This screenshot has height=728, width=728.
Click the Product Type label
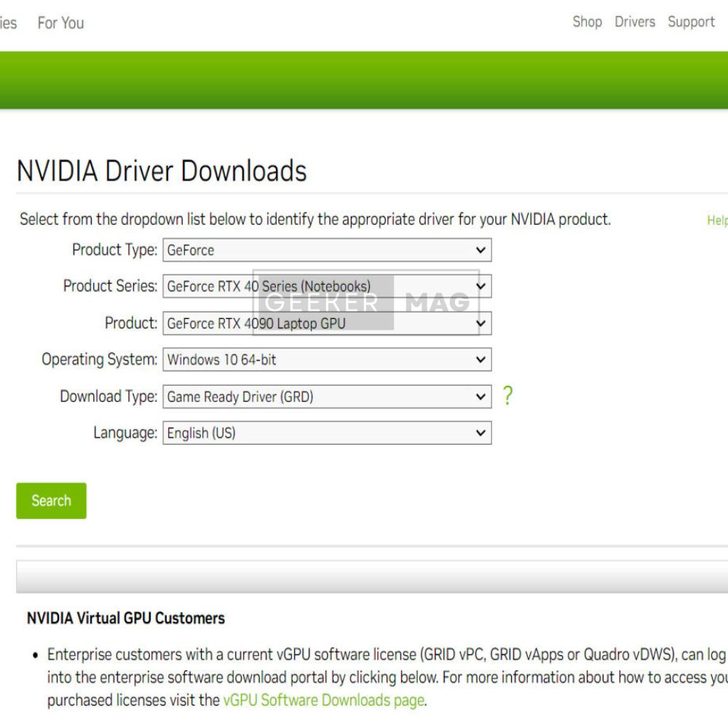point(115,250)
